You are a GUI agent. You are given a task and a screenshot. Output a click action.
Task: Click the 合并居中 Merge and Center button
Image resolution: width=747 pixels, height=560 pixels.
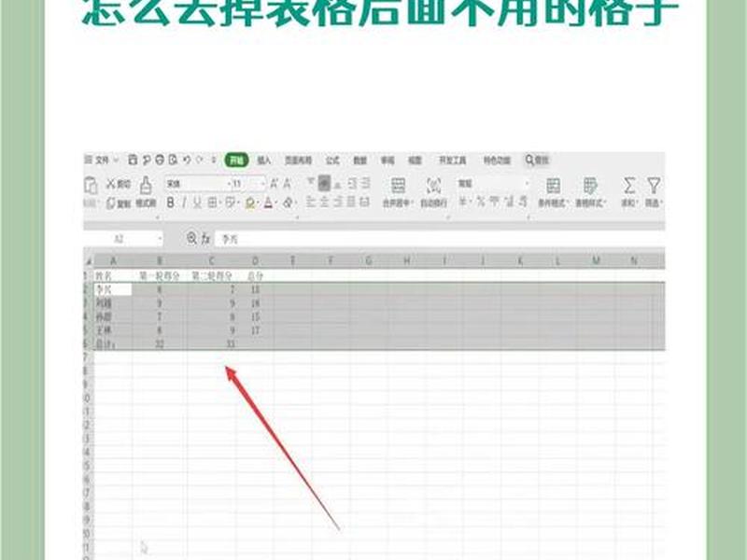(397, 193)
